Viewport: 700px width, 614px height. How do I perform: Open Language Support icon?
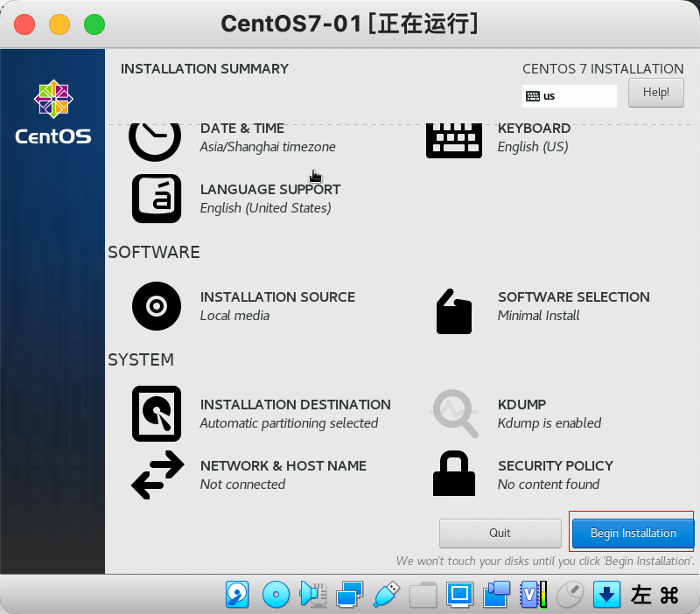click(x=157, y=199)
